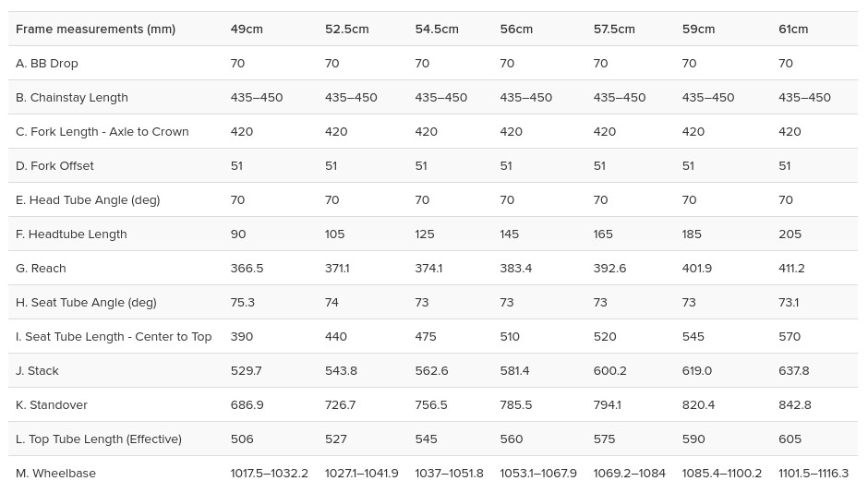The image size is (868, 493).
Task: Click the Frame measurements (mm) header
Action: (x=95, y=29)
